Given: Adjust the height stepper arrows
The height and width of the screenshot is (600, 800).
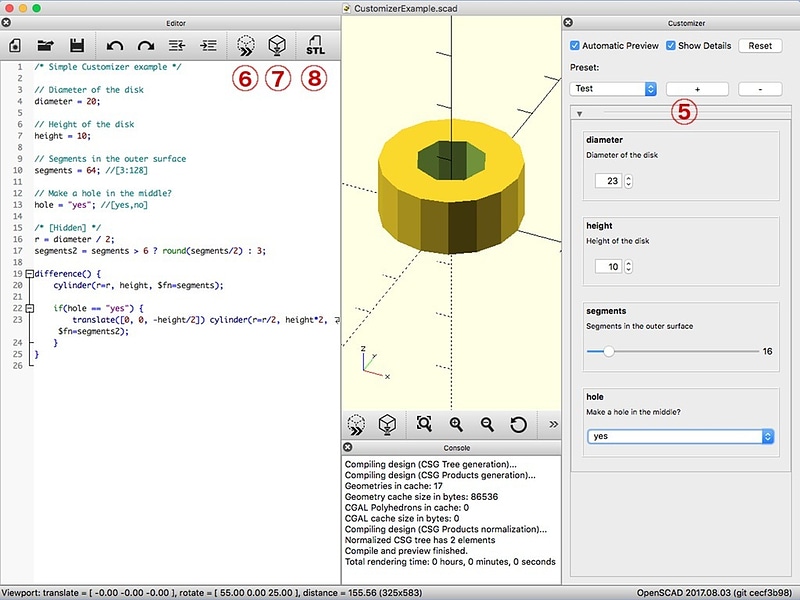Looking at the screenshot, I should click(x=629, y=267).
